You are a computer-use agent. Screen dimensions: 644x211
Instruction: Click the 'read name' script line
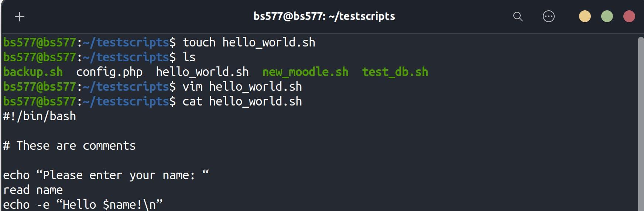(33, 190)
